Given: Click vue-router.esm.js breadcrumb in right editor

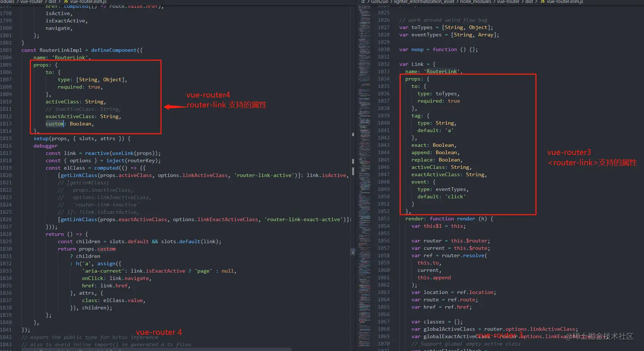Looking at the screenshot, I should pos(565,2).
